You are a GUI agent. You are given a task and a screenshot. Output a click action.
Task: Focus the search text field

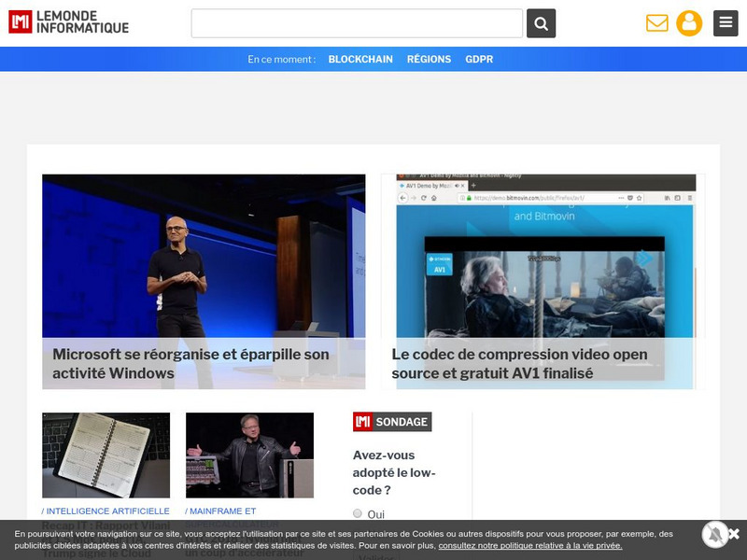pyautogui.click(x=357, y=23)
